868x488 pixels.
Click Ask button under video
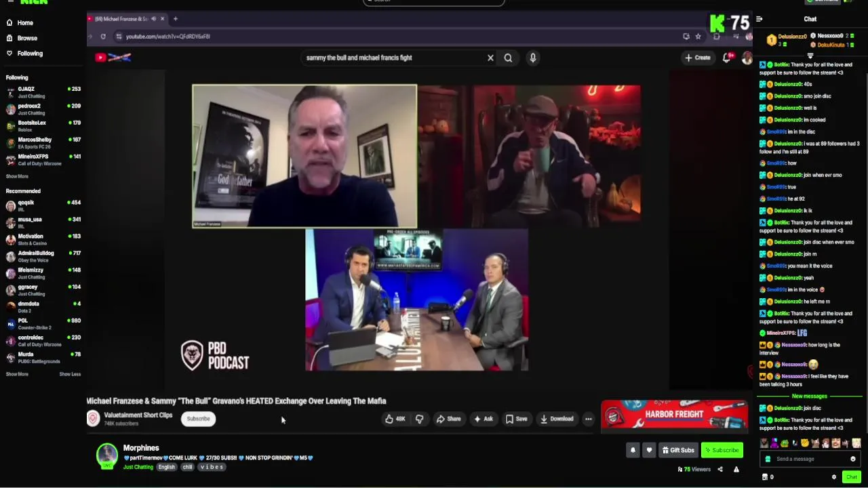point(484,419)
